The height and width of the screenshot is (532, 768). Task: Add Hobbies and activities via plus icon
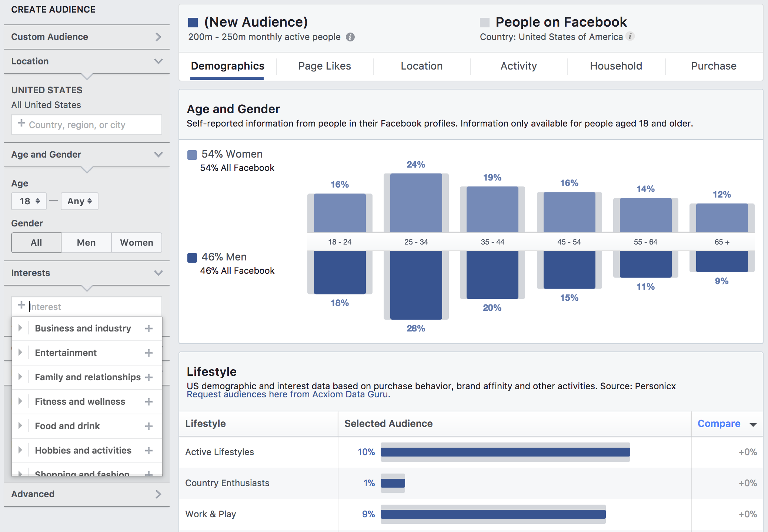(x=149, y=451)
